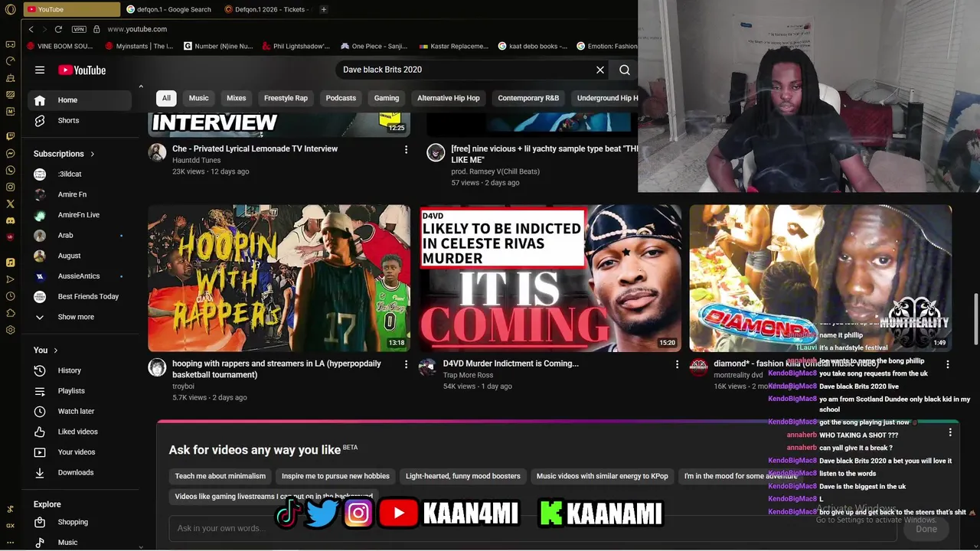Open Home in YouTube sidebar

[80, 100]
